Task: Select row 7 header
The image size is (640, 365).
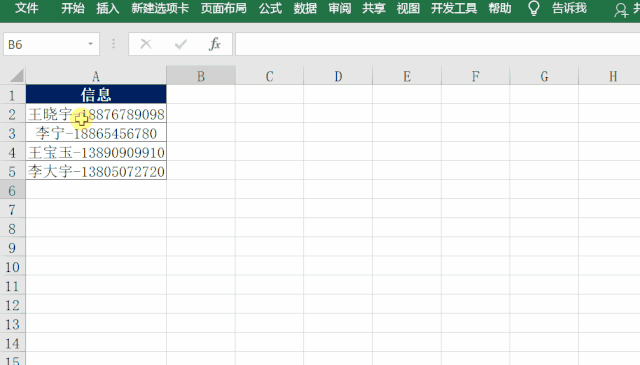Action: 12,209
